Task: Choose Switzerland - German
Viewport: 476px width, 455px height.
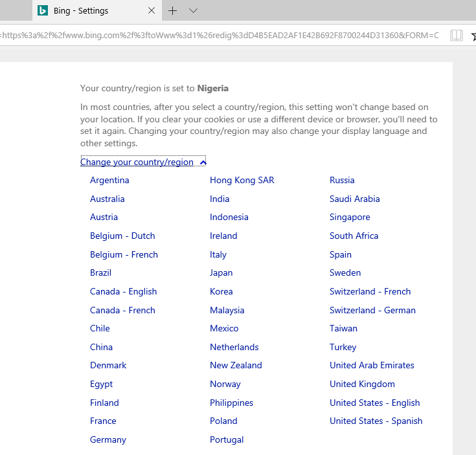Action: (372, 311)
